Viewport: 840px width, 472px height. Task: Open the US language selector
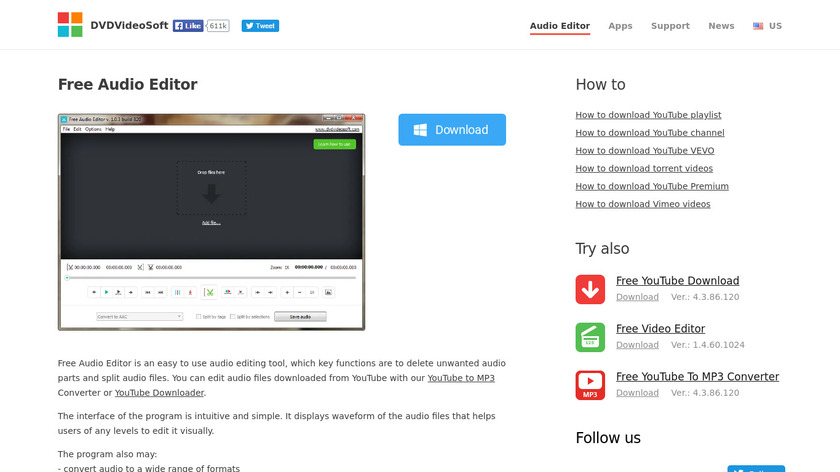(x=767, y=26)
